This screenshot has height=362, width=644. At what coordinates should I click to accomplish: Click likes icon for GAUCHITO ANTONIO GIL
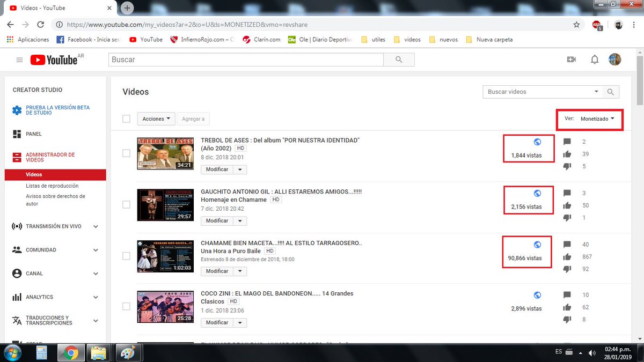click(567, 205)
